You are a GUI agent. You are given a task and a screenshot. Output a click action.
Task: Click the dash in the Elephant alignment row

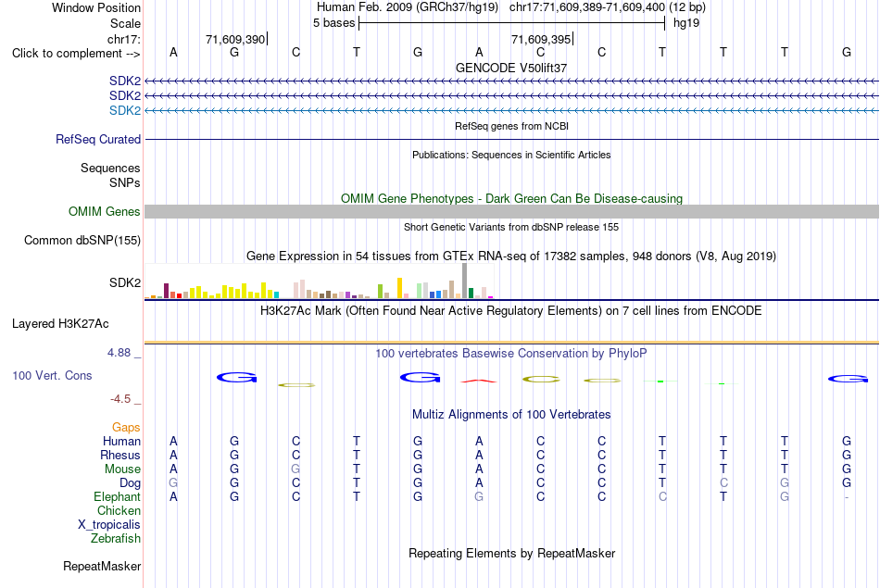point(847,497)
